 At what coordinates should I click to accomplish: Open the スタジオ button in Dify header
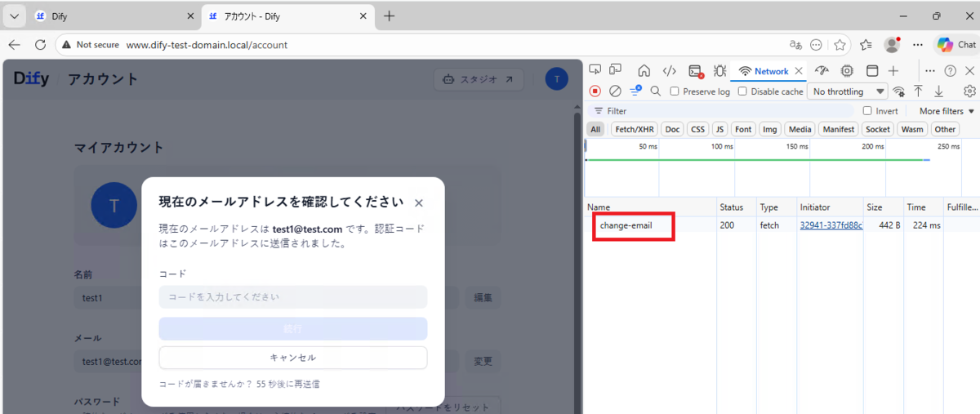tap(478, 79)
